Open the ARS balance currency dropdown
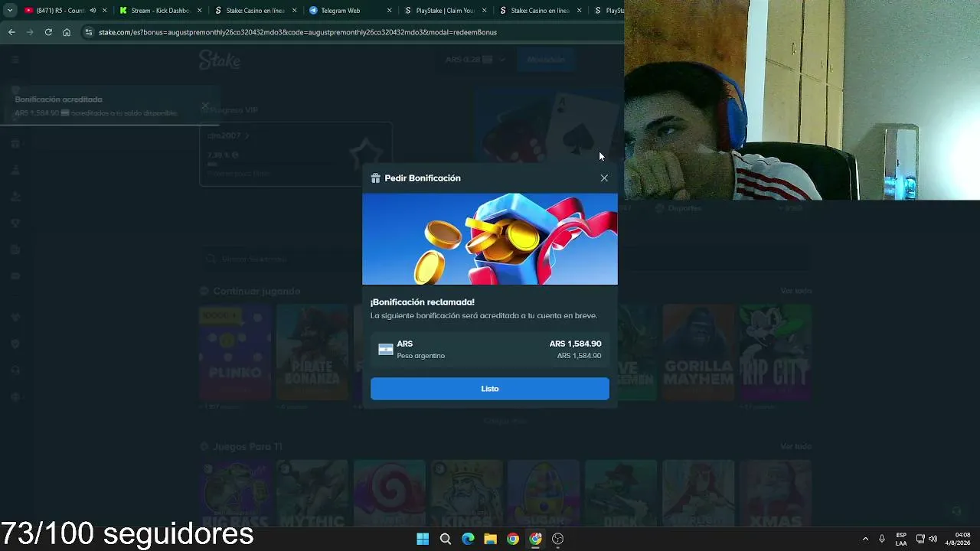 [475, 60]
